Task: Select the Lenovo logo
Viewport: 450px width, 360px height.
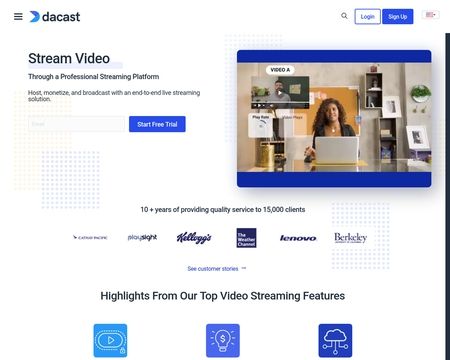Action: (x=298, y=238)
